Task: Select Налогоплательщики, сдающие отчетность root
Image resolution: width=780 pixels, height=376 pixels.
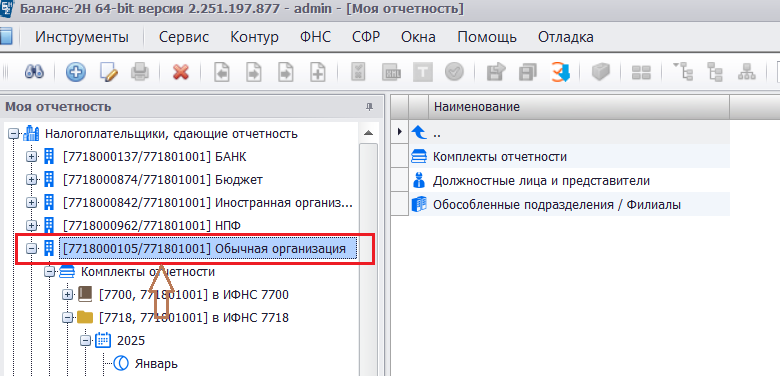Action: click(x=172, y=134)
